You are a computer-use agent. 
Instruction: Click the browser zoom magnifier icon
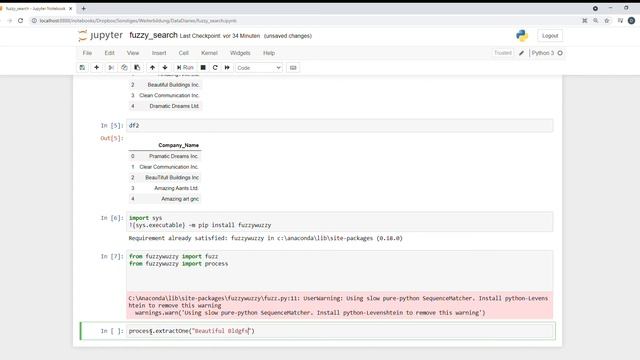596,20
